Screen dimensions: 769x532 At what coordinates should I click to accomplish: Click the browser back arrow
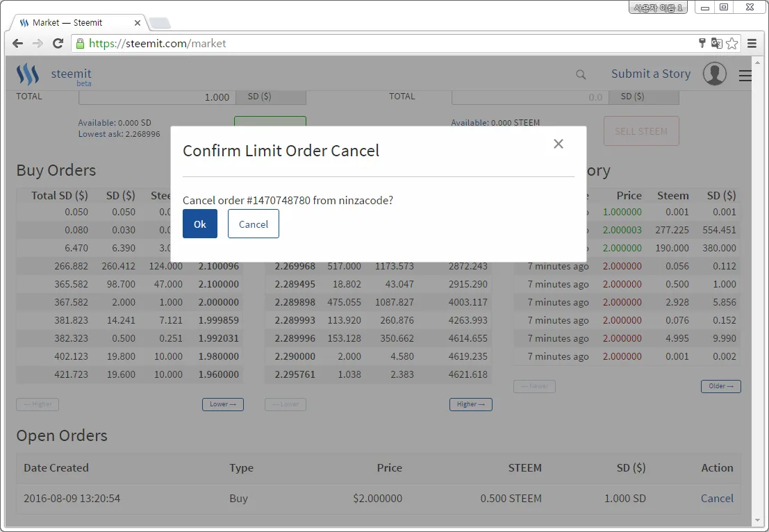17,44
